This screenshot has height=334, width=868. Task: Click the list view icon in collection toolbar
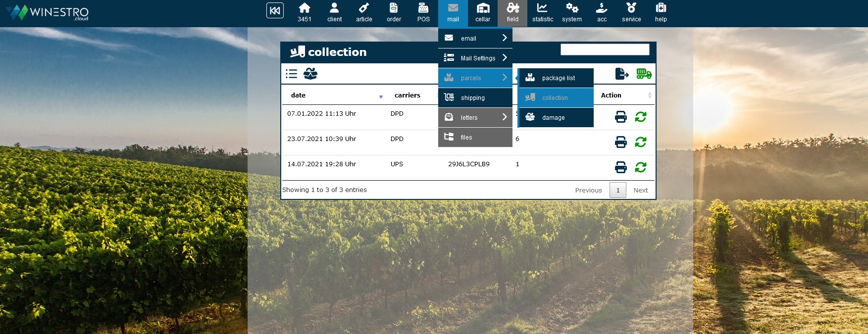(292, 74)
